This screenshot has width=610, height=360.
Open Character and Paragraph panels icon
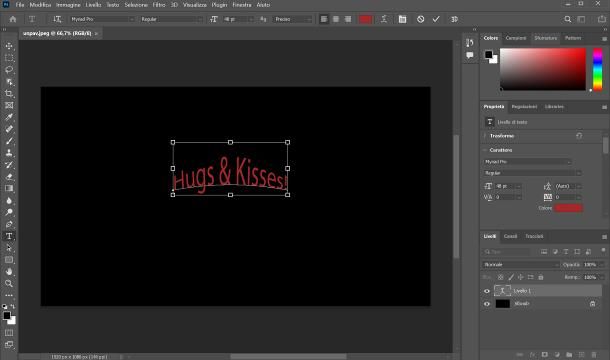tap(402, 19)
